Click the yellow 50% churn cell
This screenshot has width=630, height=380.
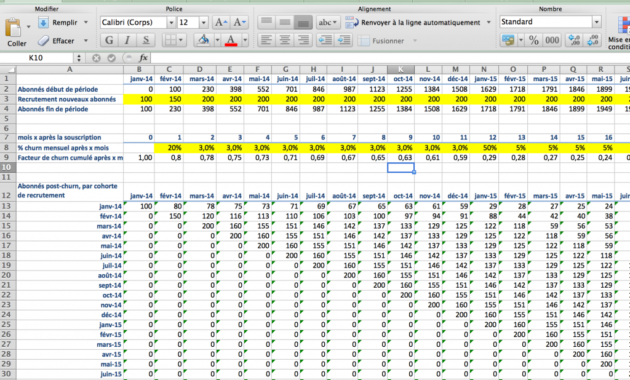click(x=484, y=148)
